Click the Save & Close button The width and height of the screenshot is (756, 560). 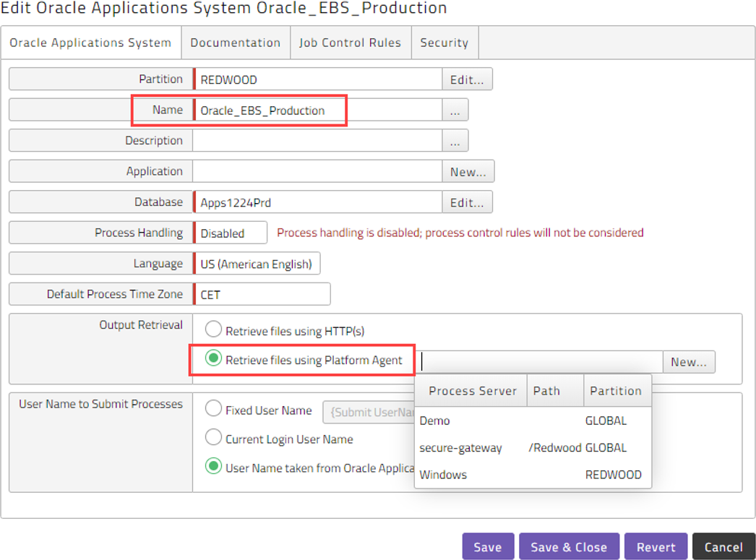(569, 546)
